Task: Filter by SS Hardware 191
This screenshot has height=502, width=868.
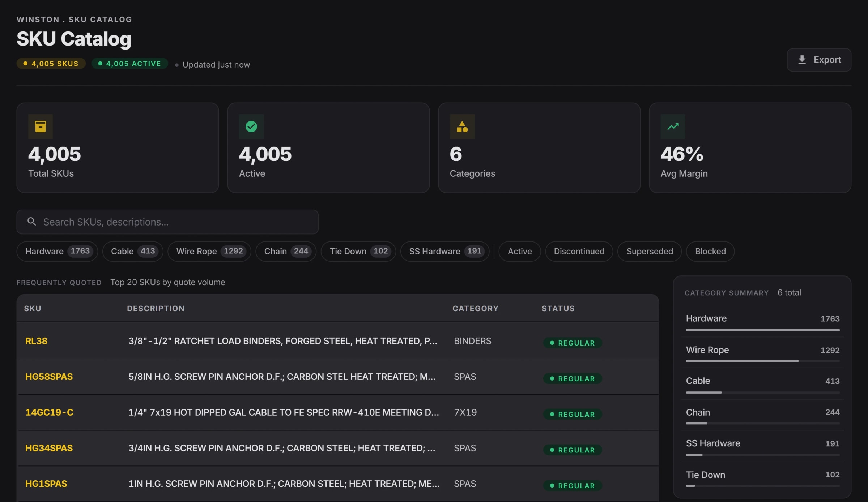Action: click(x=445, y=251)
